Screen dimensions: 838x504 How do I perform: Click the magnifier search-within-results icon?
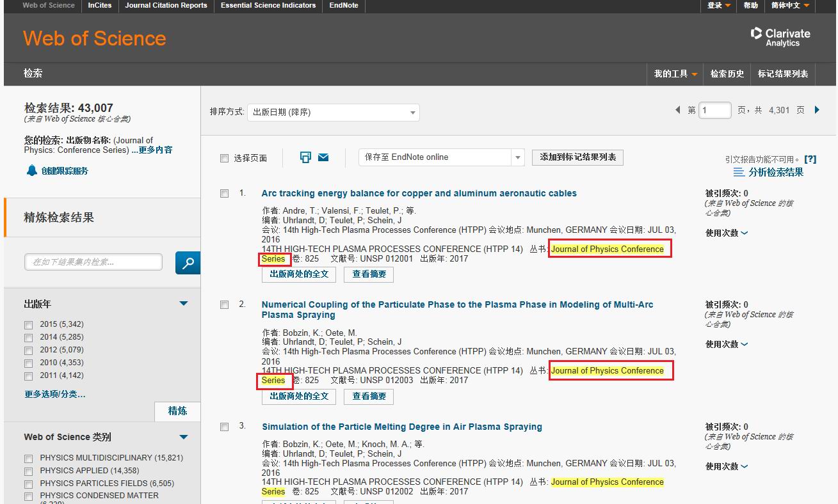coord(188,263)
